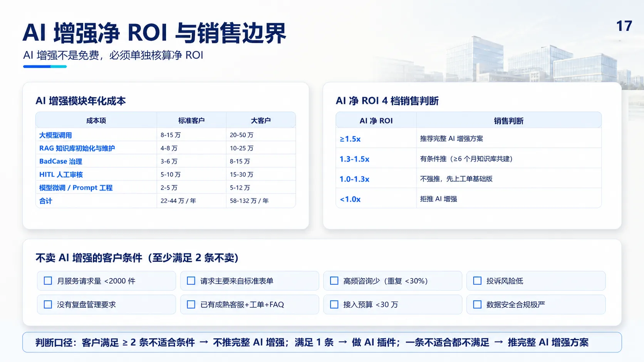This screenshot has height=362, width=644.
Task: Click the 标准客户 column header
Action: point(191,120)
